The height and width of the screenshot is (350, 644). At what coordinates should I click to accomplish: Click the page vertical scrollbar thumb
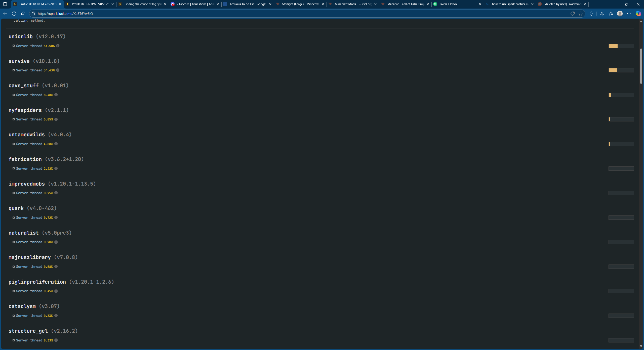(x=641, y=66)
